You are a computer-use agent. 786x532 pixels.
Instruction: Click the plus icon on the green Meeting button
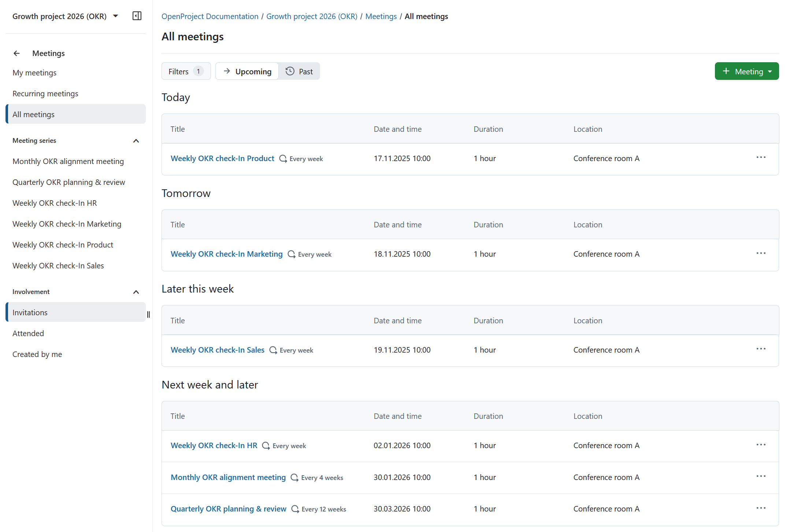pos(726,71)
